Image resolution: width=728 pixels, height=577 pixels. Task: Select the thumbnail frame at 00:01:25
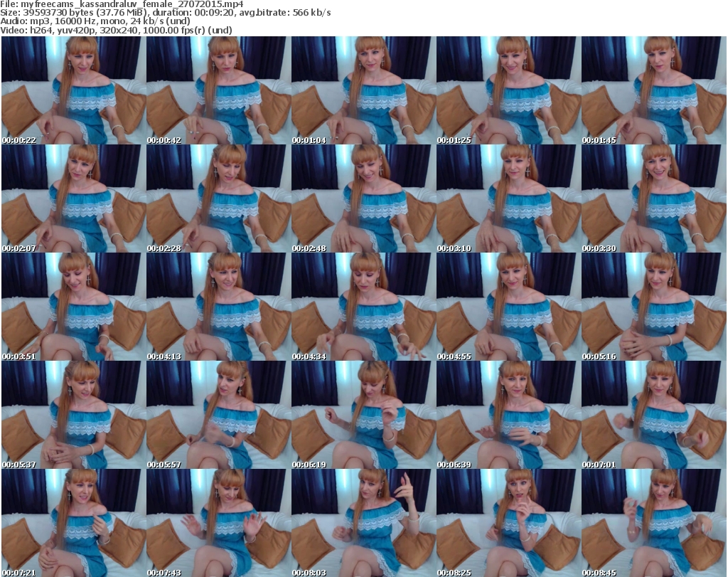point(508,90)
